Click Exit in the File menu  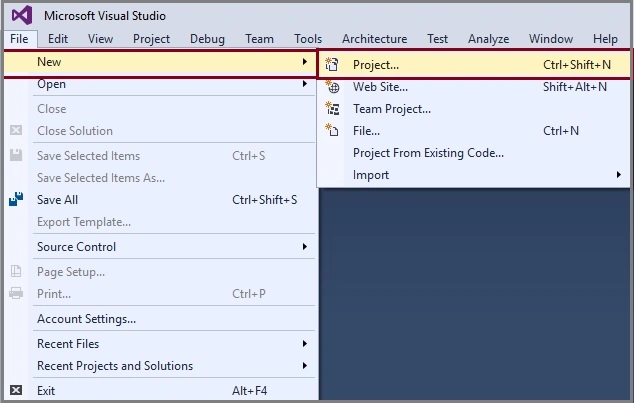pos(160,390)
